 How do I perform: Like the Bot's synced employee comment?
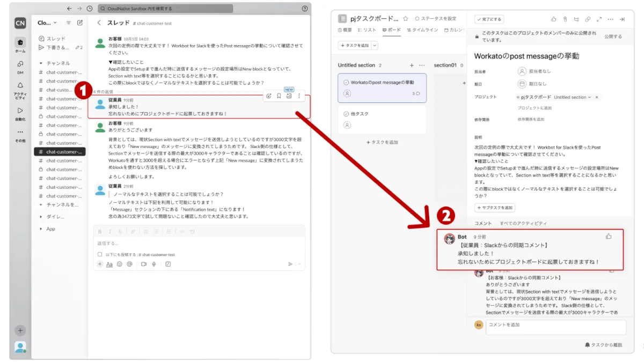[x=609, y=237]
